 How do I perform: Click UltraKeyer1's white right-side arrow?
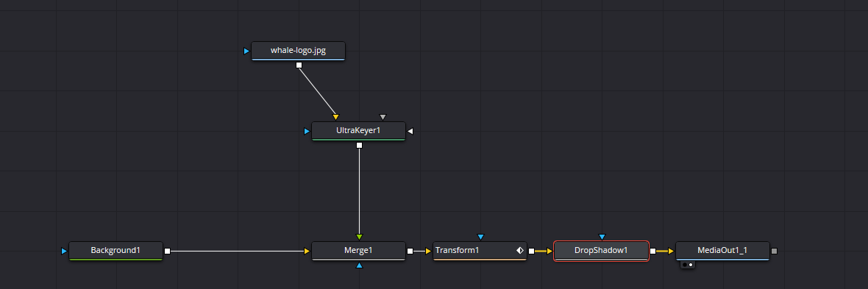[x=410, y=131]
